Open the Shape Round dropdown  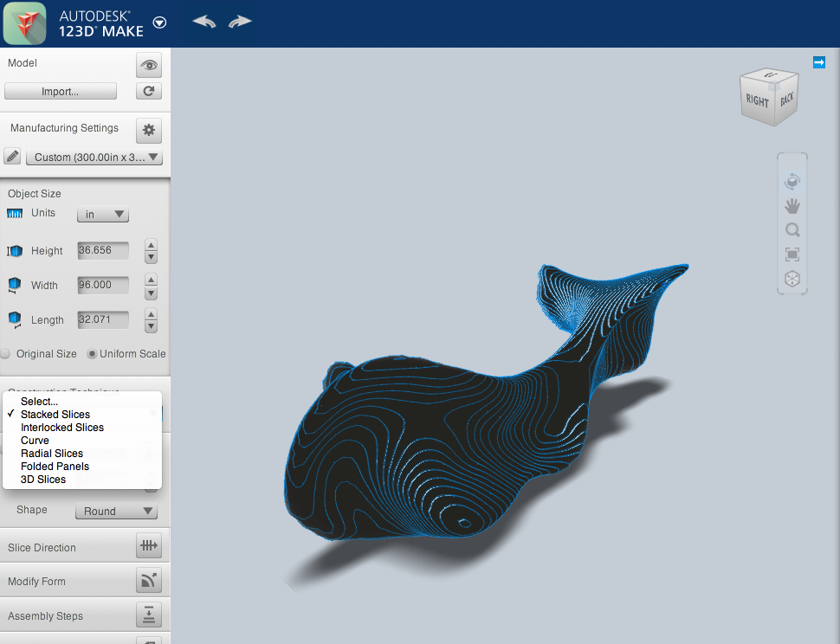(x=116, y=511)
